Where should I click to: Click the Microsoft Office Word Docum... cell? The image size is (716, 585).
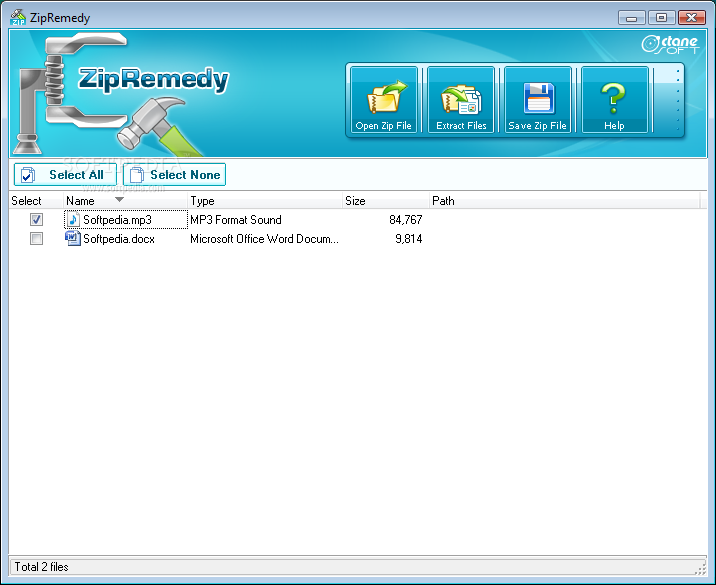click(264, 239)
